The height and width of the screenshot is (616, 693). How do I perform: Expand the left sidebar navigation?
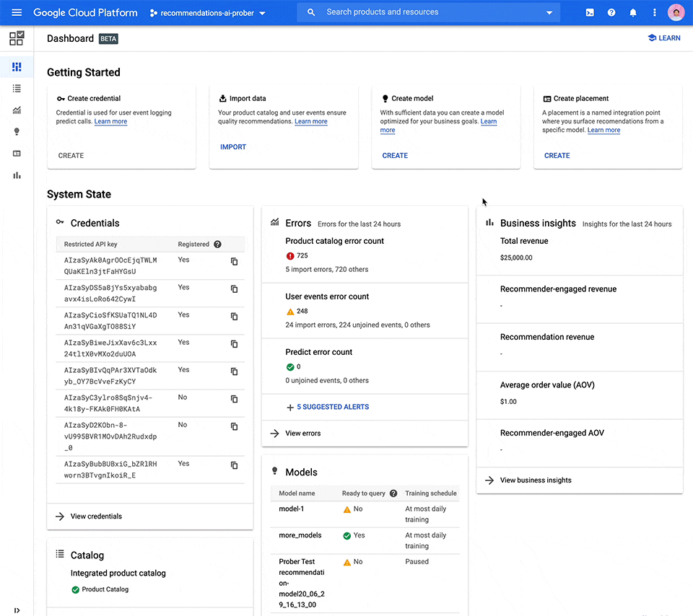pos(17,610)
